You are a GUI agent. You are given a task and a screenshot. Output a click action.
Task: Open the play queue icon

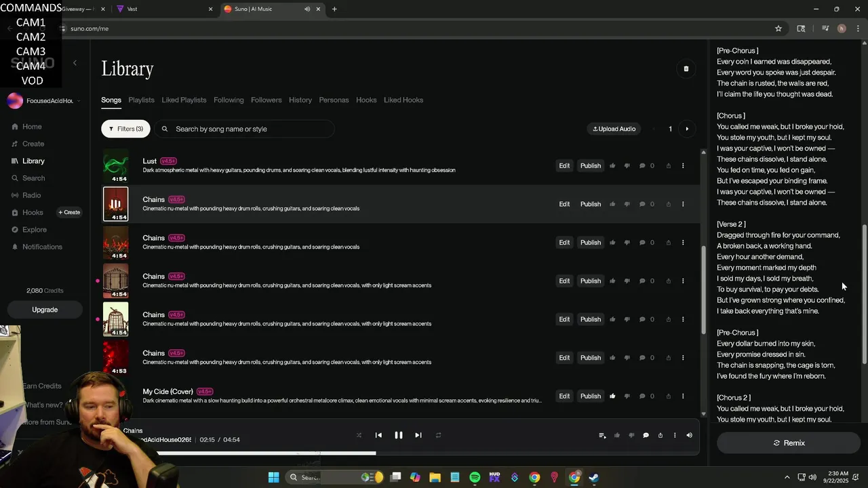[x=602, y=435]
